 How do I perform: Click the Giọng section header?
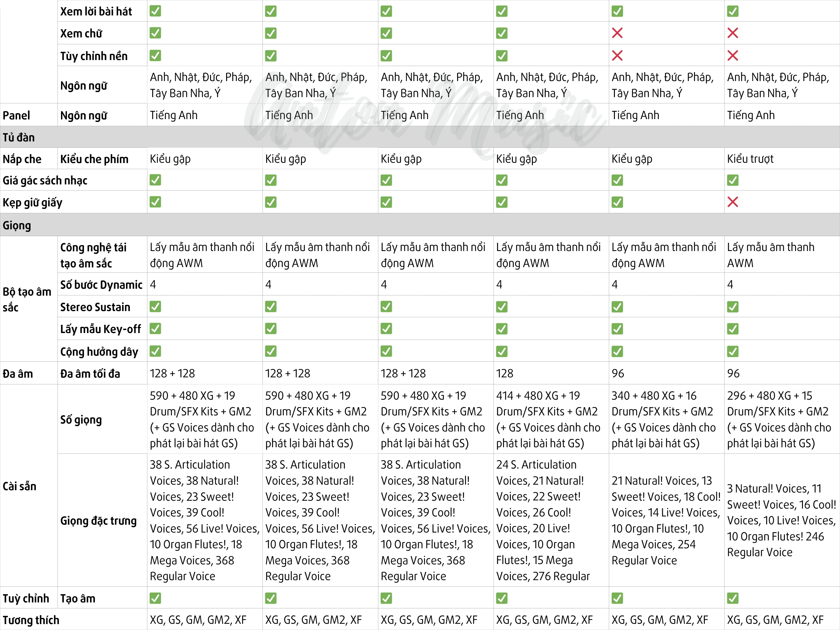[17, 225]
